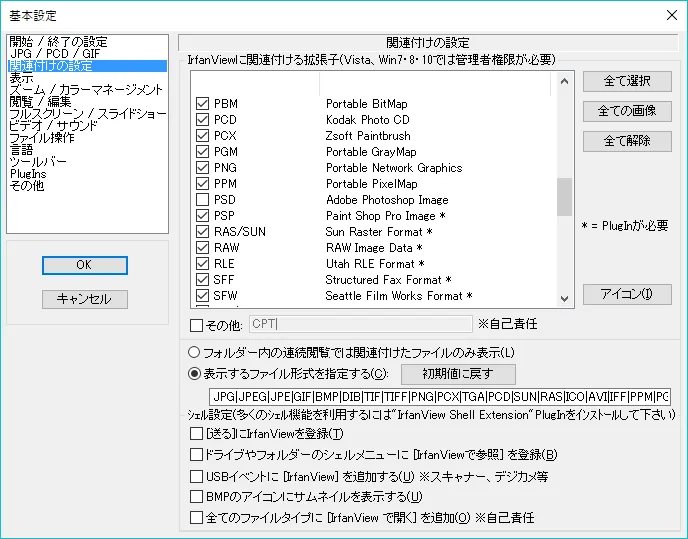
Task: Enable USBイベントに IrfanView を追加する
Action: 196,476
